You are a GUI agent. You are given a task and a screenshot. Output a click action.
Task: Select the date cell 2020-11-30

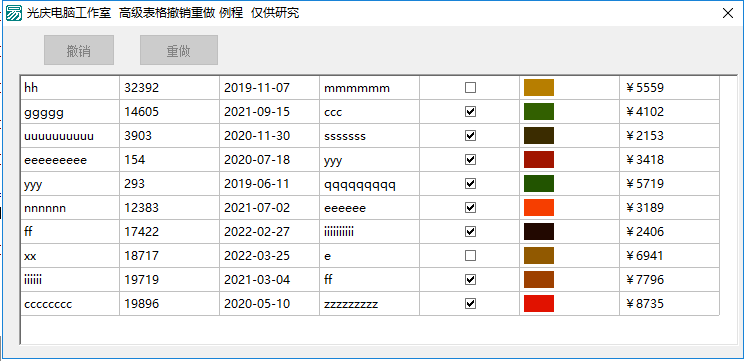(x=269, y=136)
